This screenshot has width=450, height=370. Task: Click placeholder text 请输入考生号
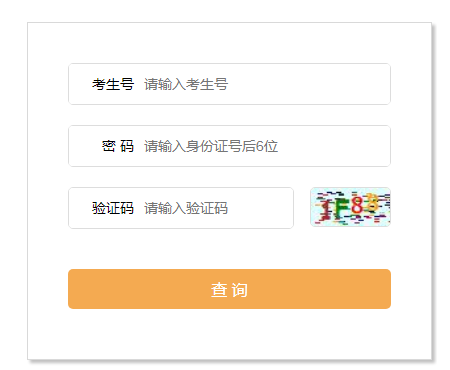click(186, 84)
